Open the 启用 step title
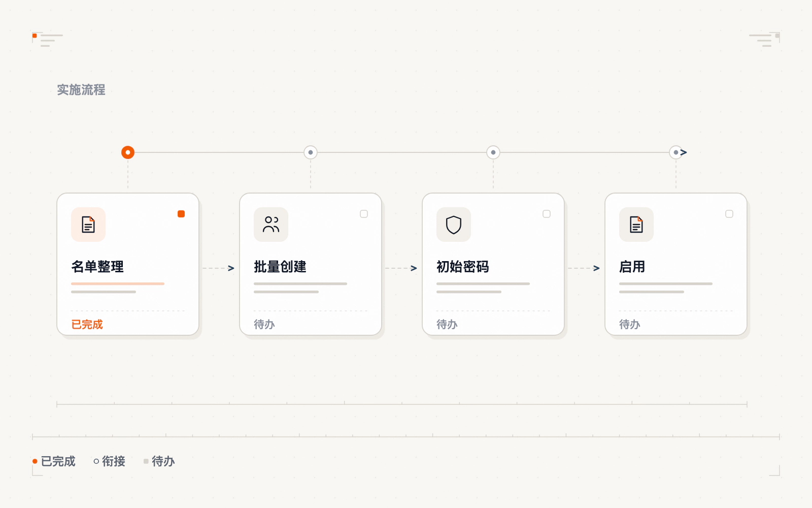This screenshot has height=508, width=812. 632,267
